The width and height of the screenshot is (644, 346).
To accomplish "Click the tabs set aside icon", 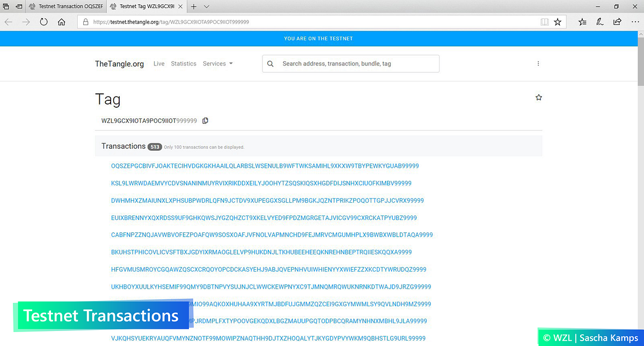I will [x=6, y=6].
